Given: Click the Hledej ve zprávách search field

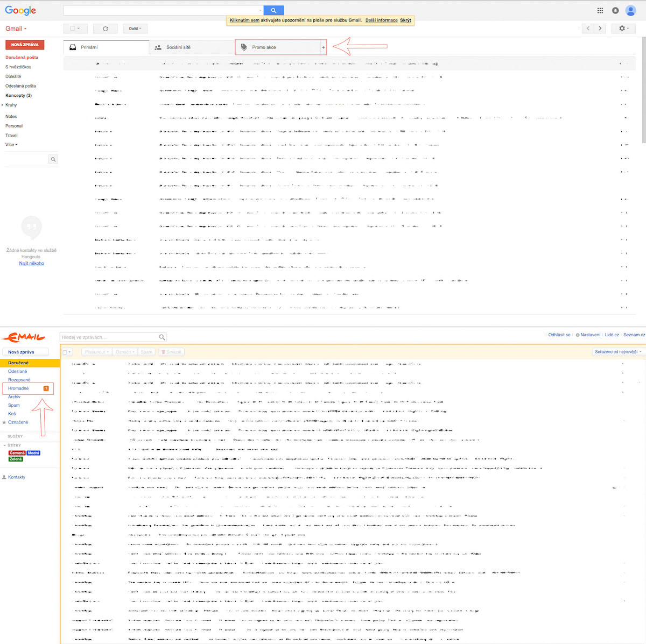Looking at the screenshot, I should [109, 337].
